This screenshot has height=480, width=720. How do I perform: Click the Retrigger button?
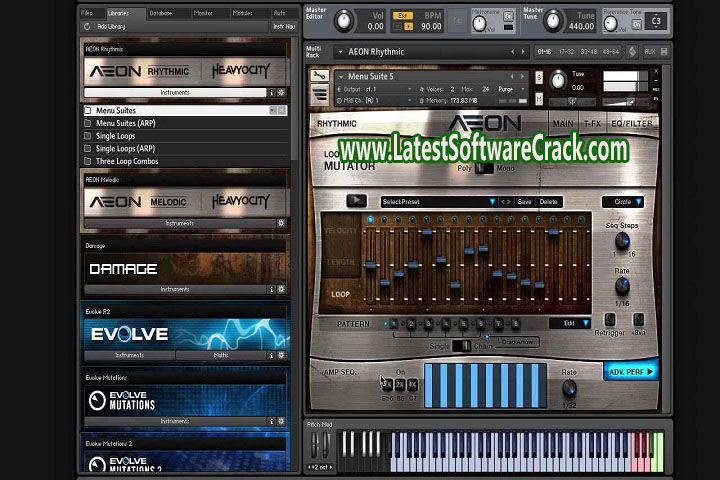tap(610, 320)
